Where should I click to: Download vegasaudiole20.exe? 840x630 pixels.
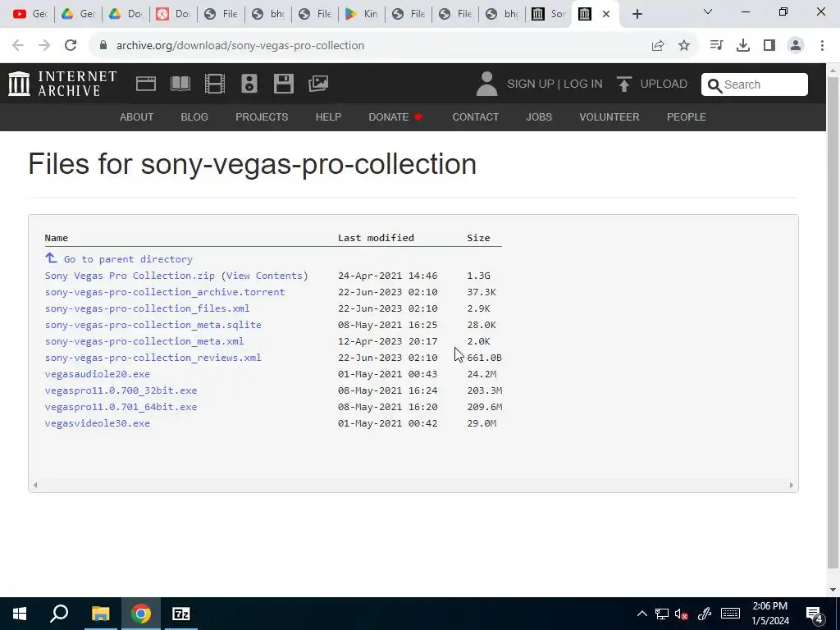coord(98,374)
